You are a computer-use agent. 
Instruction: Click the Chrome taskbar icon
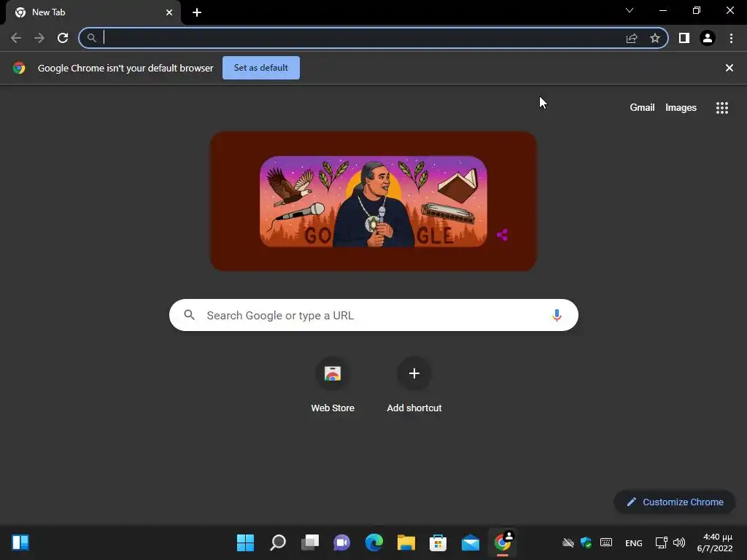point(502,542)
